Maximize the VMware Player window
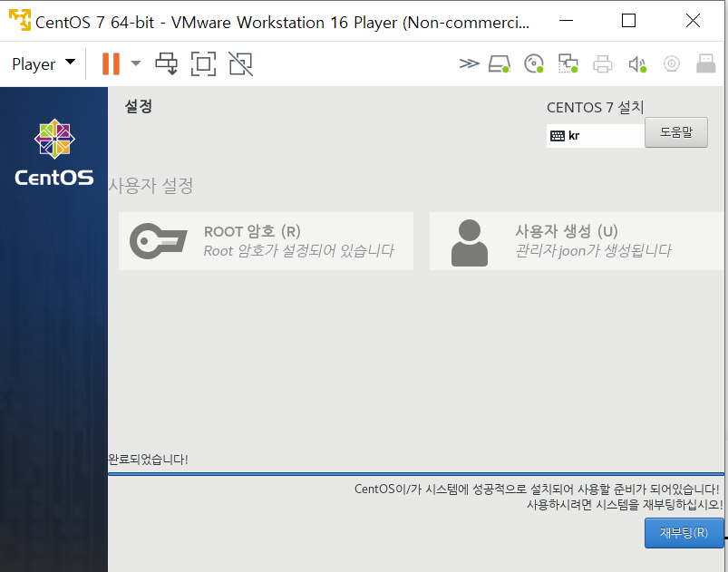Image resolution: width=728 pixels, height=572 pixels. click(x=628, y=21)
